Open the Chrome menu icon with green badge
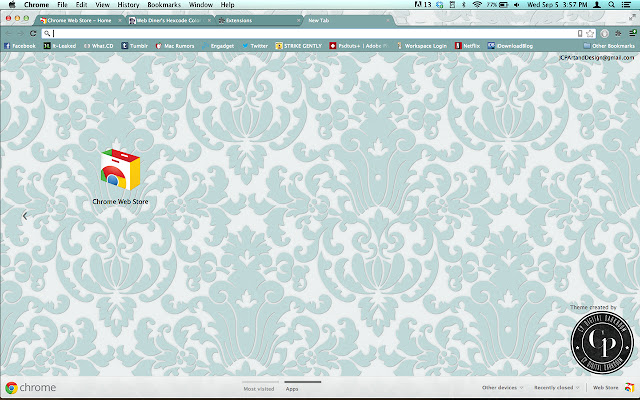Viewport: 640px width, 400px height. pyautogui.click(x=632, y=33)
